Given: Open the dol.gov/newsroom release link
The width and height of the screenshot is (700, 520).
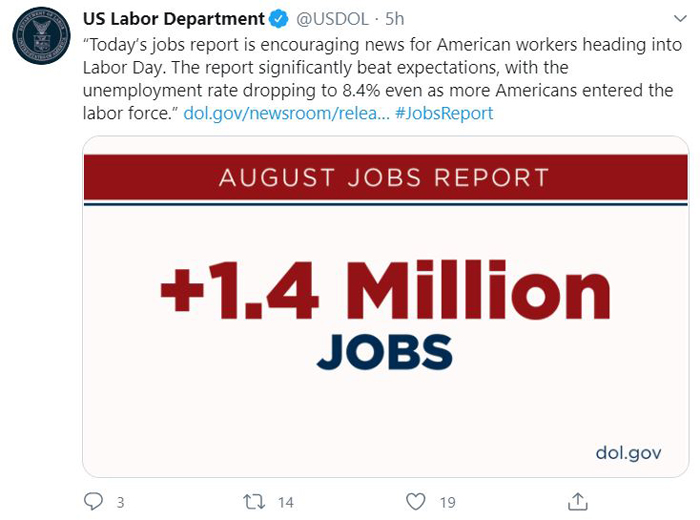Looking at the screenshot, I should [x=287, y=113].
